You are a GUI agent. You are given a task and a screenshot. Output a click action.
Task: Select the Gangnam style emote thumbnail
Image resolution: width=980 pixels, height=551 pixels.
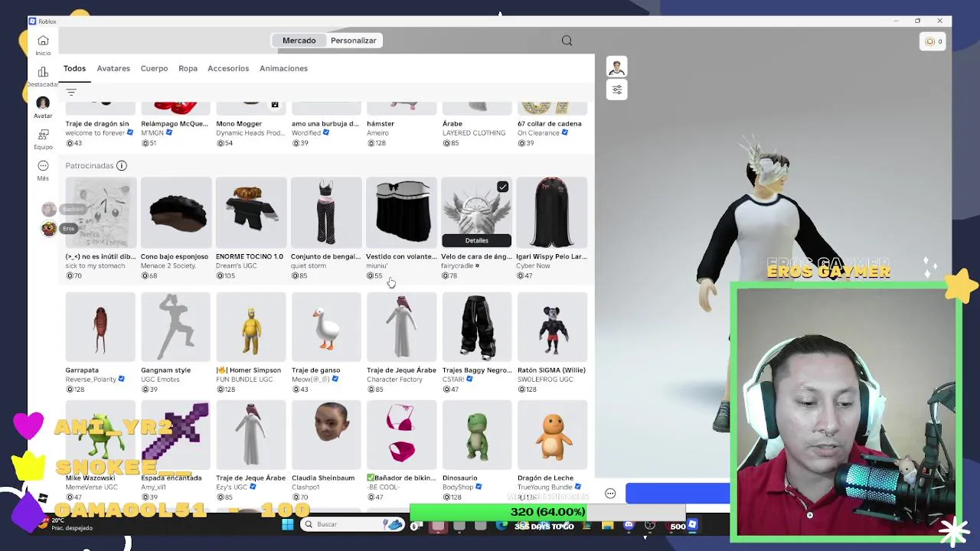pyautogui.click(x=175, y=327)
